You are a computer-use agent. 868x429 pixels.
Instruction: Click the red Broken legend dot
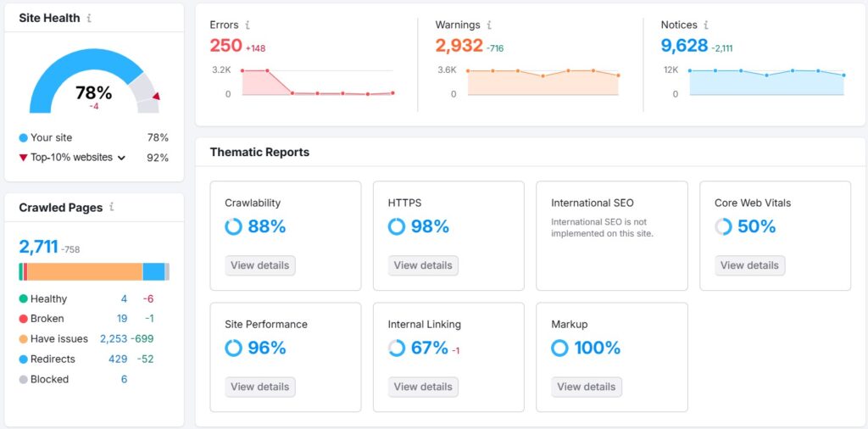tap(23, 319)
